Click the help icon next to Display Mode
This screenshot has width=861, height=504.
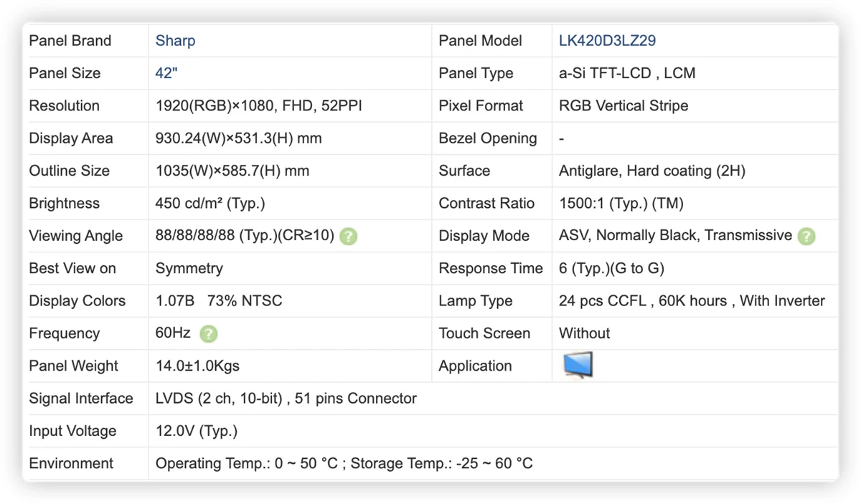pyautogui.click(x=806, y=236)
